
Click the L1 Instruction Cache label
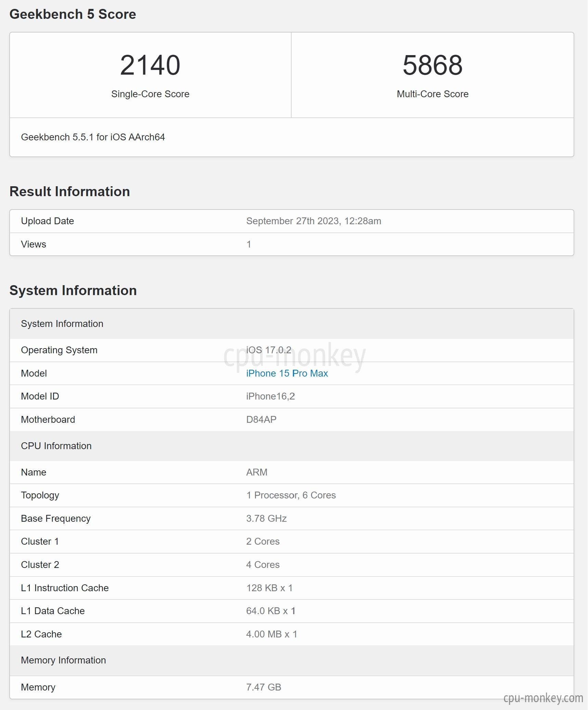pyautogui.click(x=65, y=588)
